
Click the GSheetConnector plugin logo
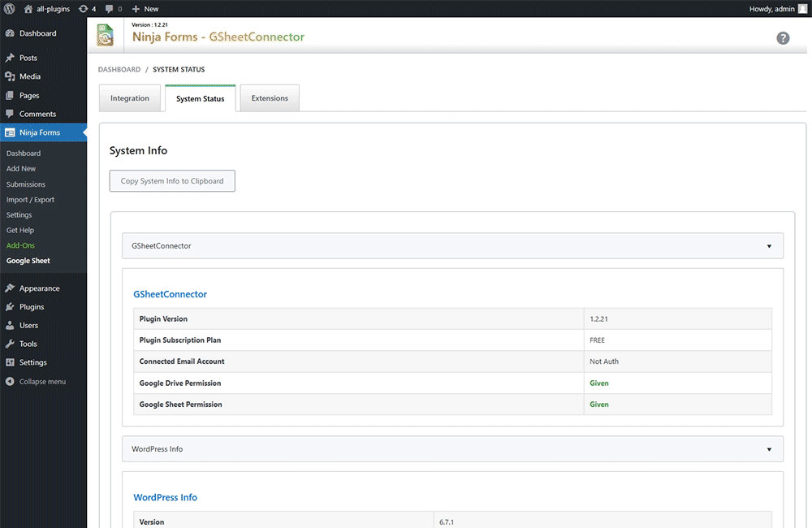pos(105,35)
